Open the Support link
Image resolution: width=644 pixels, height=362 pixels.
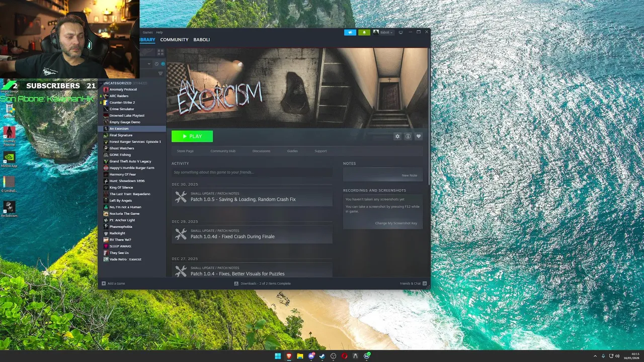(320, 151)
